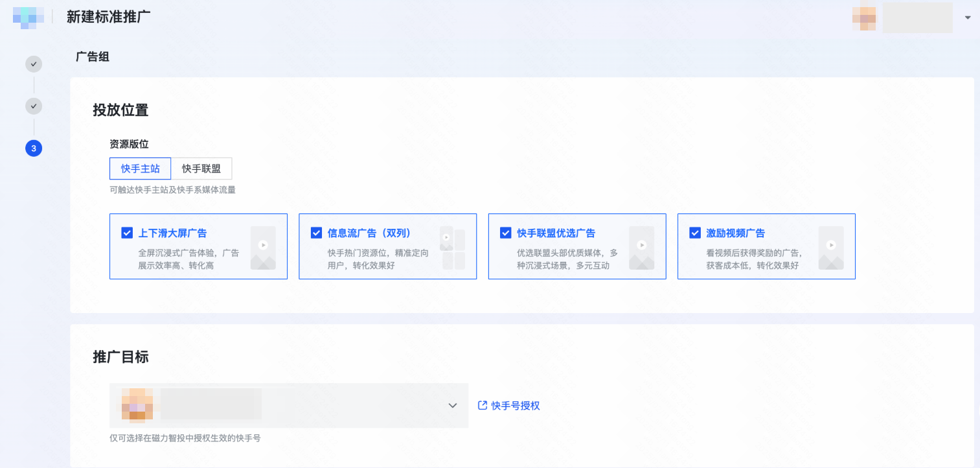The height and width of the screenshot is (468, 980).
Task: Click the external link icon beside 快手号授权
Action: [482, 405]
